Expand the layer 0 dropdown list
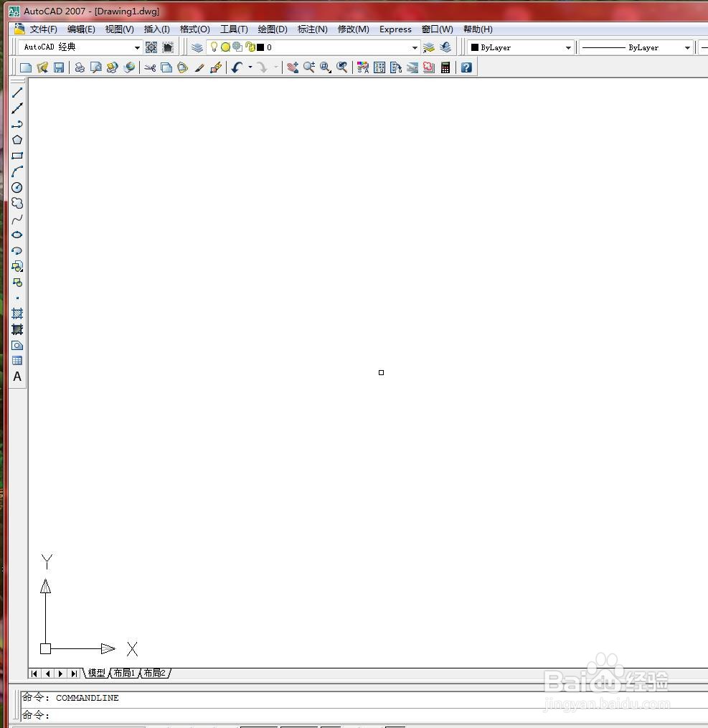Image resolution: width=708 pixels, height=728 pixels. click(415, 47)
